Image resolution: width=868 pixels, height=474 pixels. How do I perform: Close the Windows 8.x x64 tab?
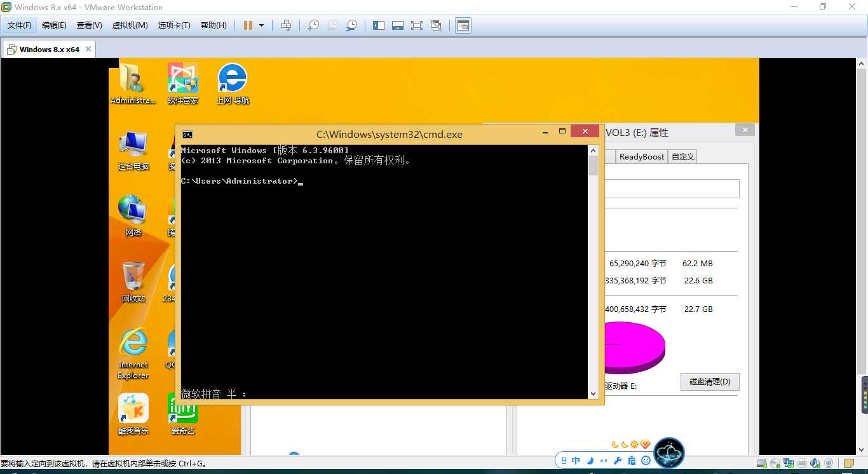pos(88,49)
